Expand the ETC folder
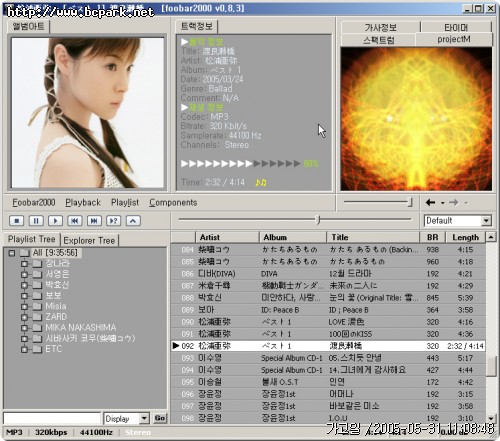500x441 pixels. pos(24,349)
